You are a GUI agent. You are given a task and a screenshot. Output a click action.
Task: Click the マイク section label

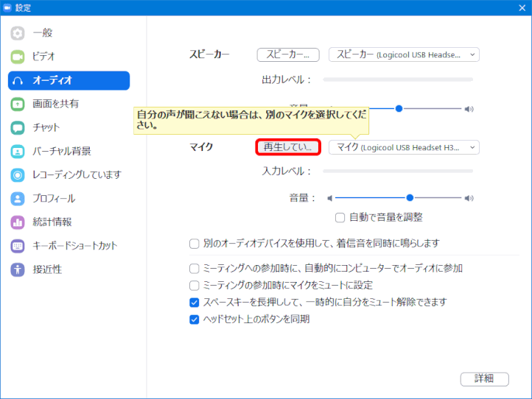pos(201,146)
